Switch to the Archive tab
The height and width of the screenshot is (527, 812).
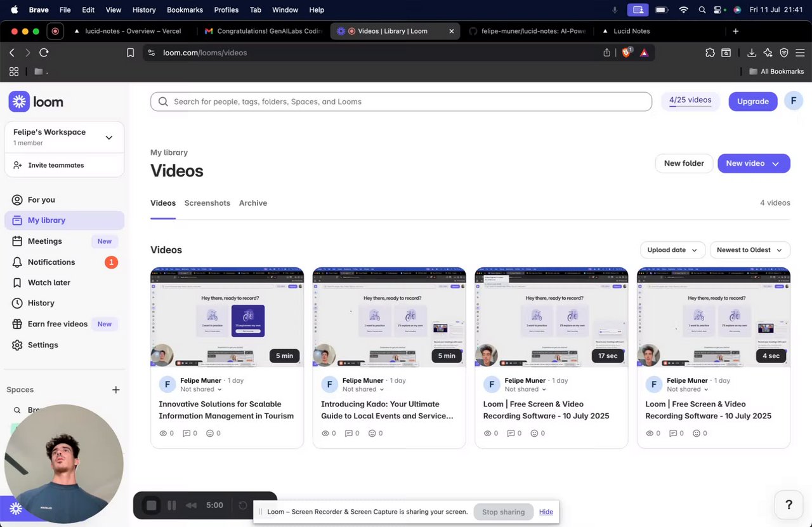point(253,203)
